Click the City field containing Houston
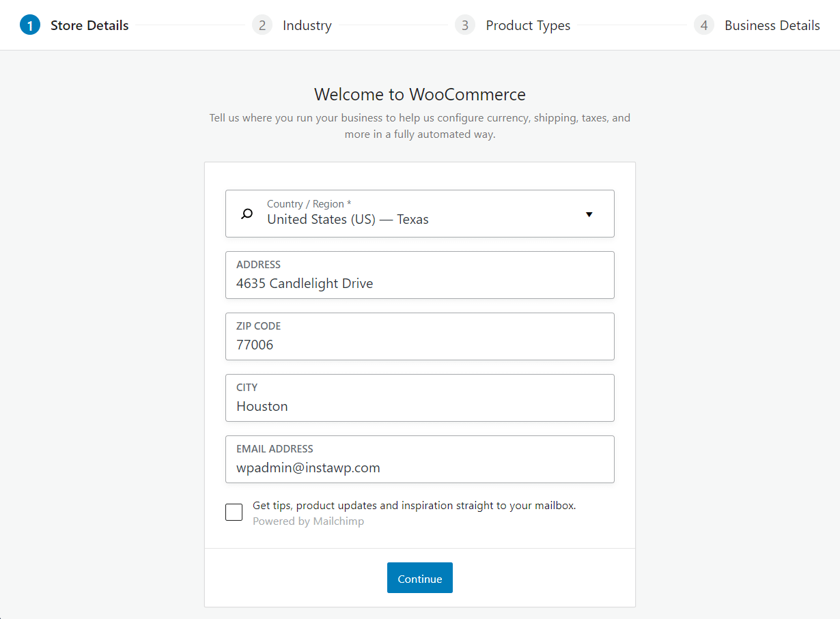Viewport: 840px width, 619px height. coord(419,398)
